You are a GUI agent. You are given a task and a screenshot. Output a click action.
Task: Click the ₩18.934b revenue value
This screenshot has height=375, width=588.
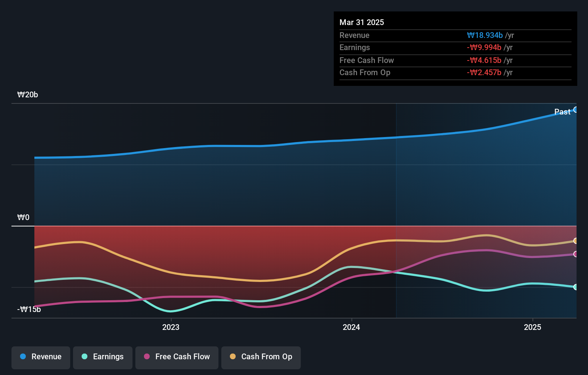(485, 35)
